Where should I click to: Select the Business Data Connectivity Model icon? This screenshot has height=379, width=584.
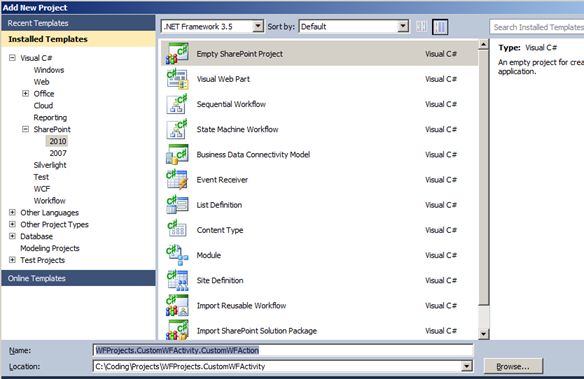pyautogui.click(x=177, y=155)
